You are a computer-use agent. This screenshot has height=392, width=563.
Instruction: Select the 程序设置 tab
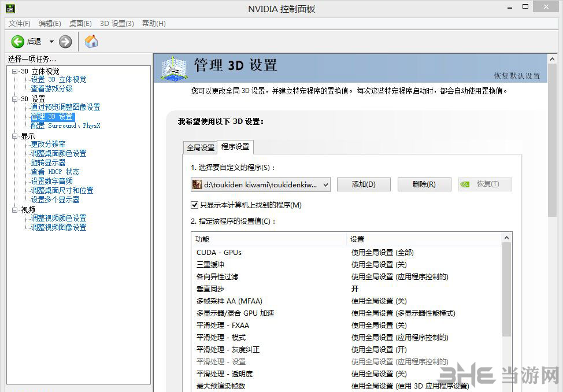point(235,147)
